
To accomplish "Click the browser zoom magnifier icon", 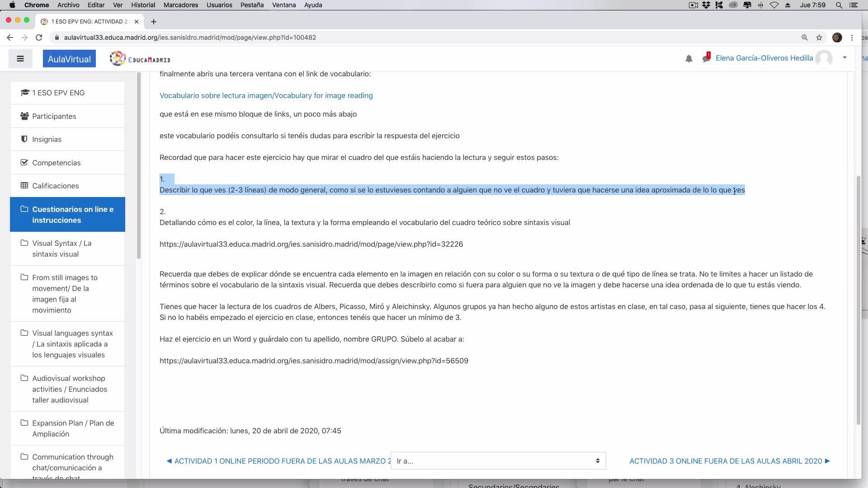I will [804, 38].
